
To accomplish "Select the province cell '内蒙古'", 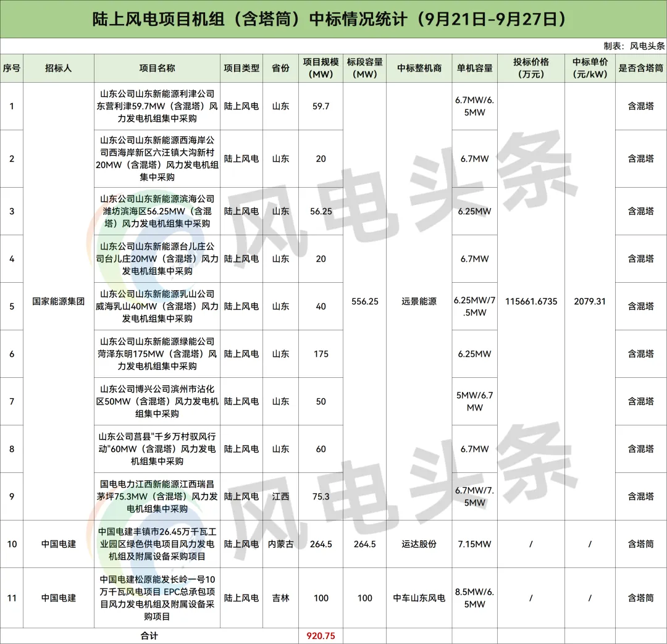I will coord(280,544).
